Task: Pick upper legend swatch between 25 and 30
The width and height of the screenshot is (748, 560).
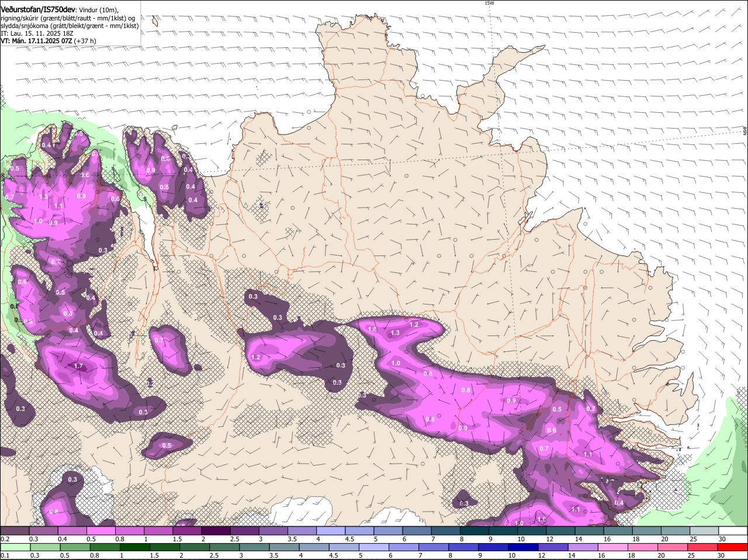Action: [705, 531]
